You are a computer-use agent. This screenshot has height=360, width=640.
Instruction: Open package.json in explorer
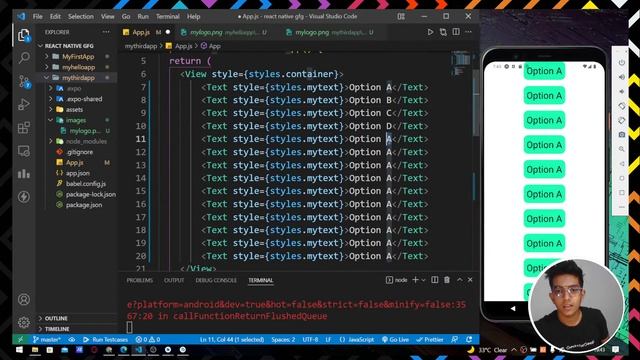tap(84, 205)
